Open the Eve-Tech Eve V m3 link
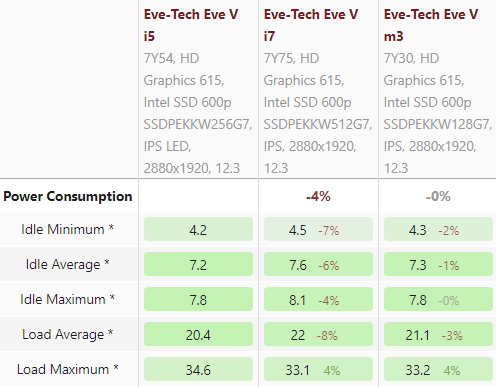This screenshot has height=387, width=496. tap(431, 25)
